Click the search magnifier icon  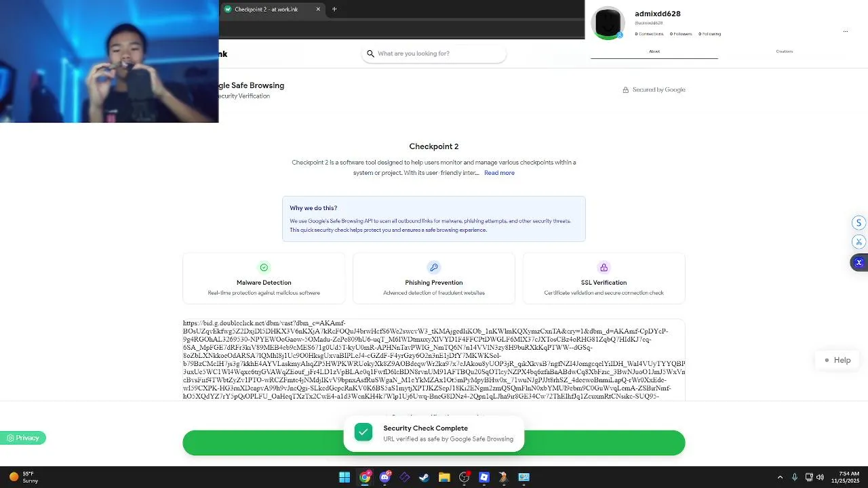(x=370, y=54)
